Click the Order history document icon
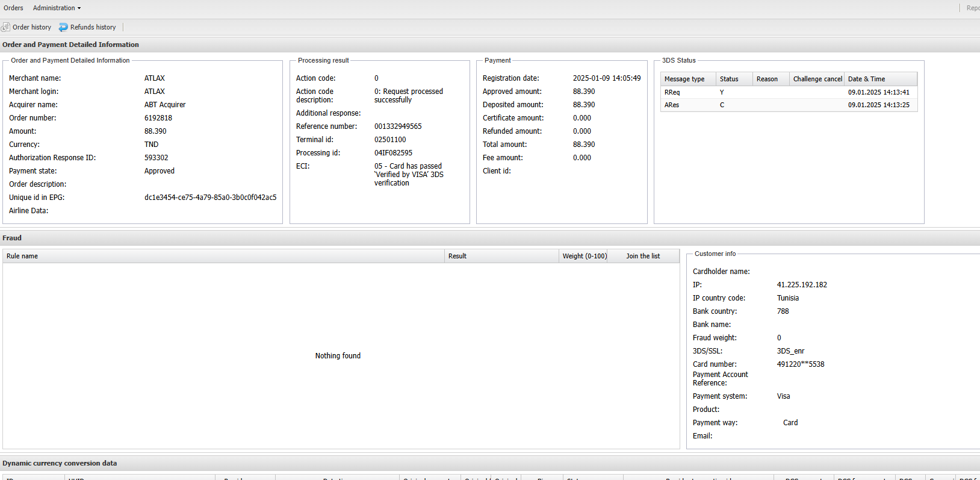 click(6, 27)
